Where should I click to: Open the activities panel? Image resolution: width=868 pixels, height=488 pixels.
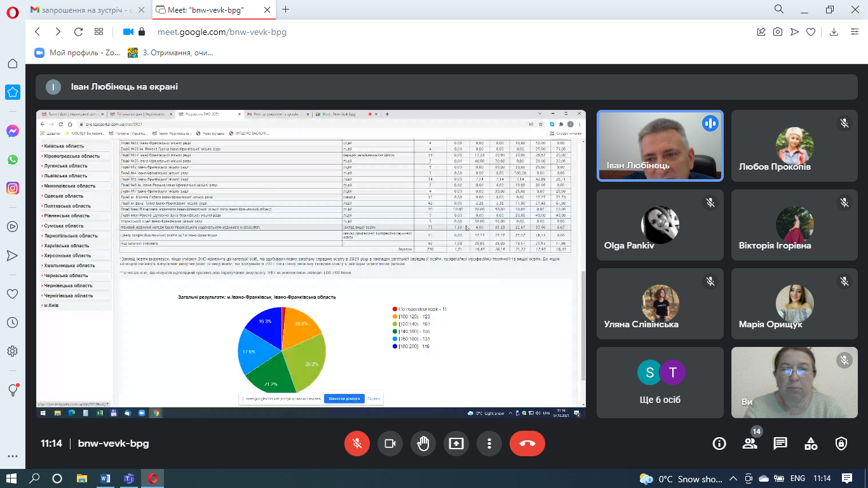coord(811,444)
